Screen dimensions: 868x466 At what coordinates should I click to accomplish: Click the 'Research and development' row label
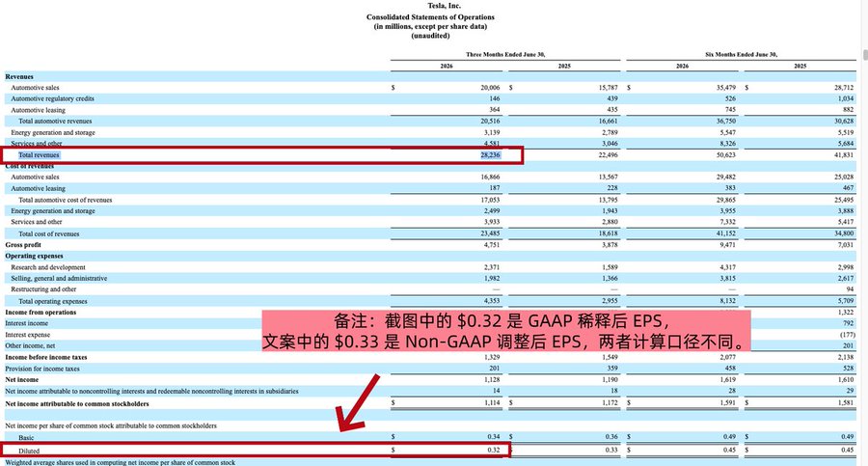[48, 267]
